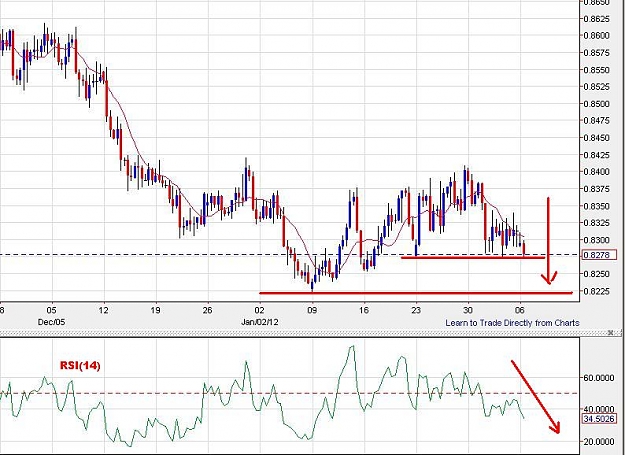Click the 0.8575 price axis label

pos(596,53)
